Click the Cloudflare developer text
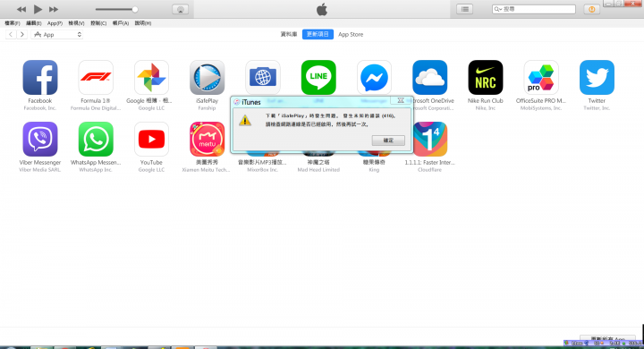 [x=429, y=170]
